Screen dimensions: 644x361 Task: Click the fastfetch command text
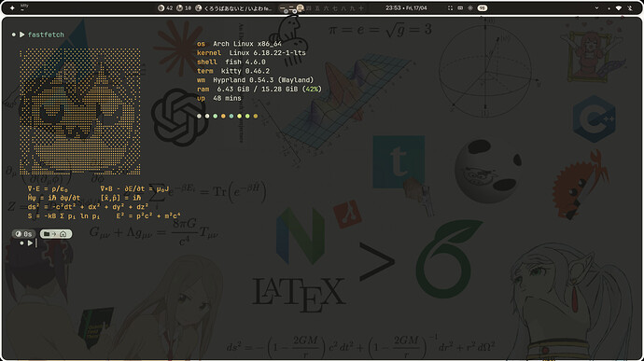coord(46,35)
